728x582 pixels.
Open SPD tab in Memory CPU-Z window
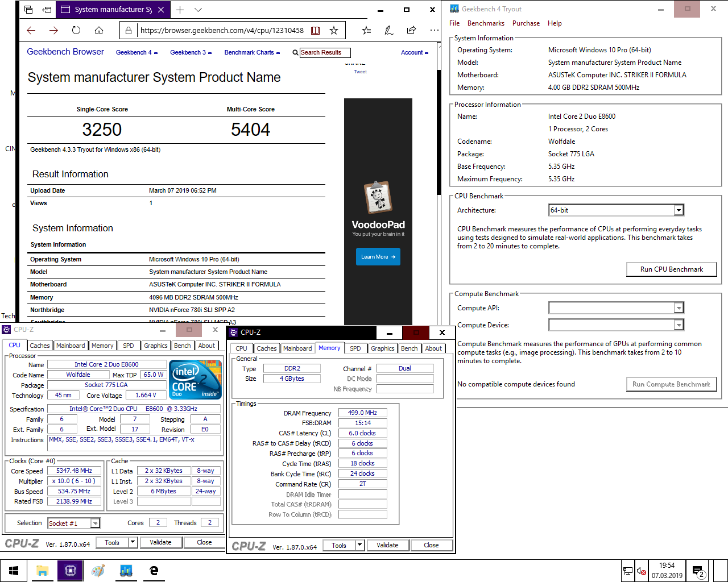(355, 348)
